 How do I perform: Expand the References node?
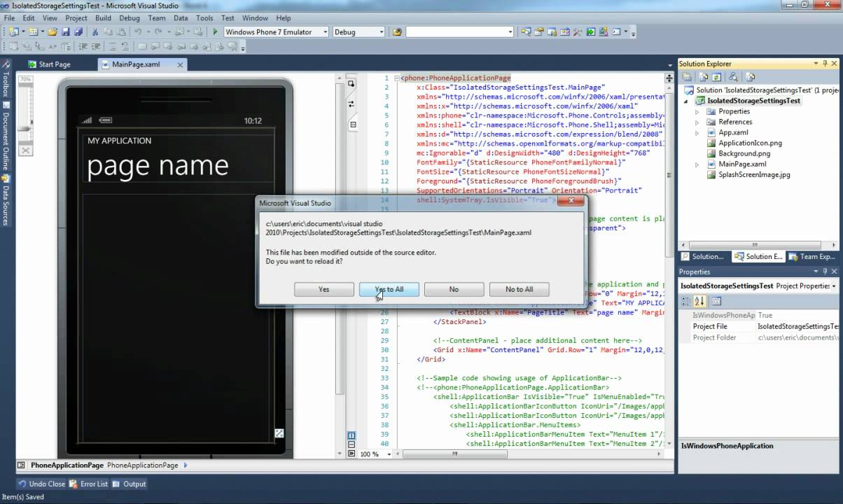pos(697,122)
